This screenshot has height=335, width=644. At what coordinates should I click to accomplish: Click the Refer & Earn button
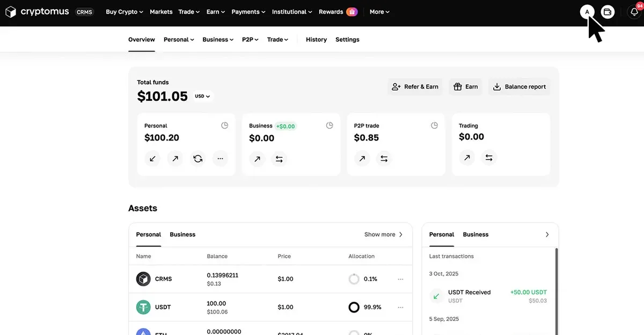[415, 86]
